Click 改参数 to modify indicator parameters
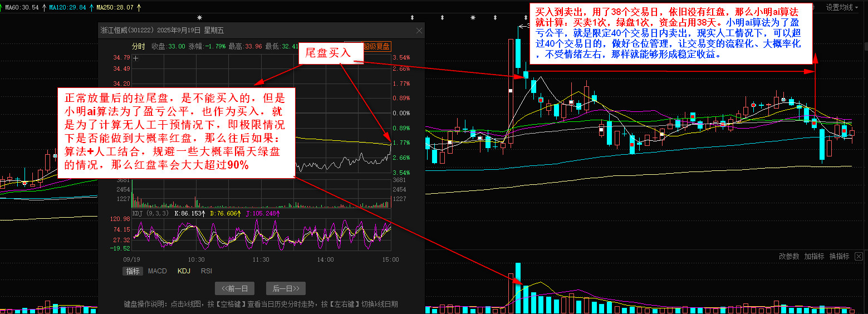 tap(788, 256)
